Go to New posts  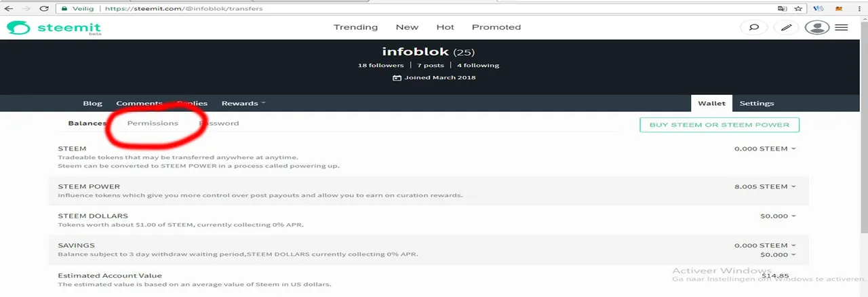click(x=407, y=27)
